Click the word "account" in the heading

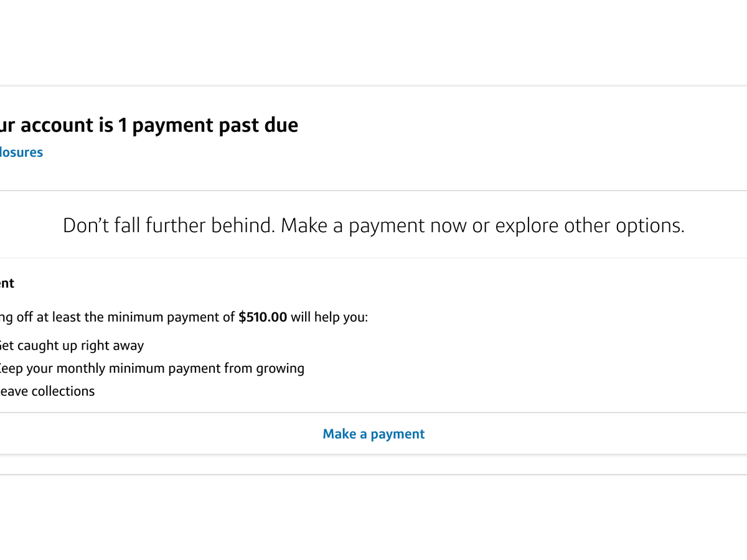click(63, 125)
